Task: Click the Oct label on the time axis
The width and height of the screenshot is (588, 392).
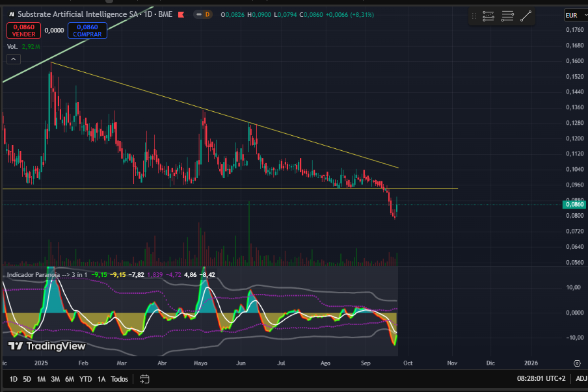Action: pos(408,363)
